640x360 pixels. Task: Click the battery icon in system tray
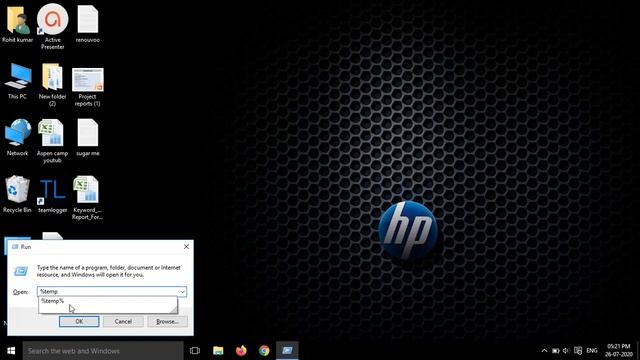tap(556, 351)
